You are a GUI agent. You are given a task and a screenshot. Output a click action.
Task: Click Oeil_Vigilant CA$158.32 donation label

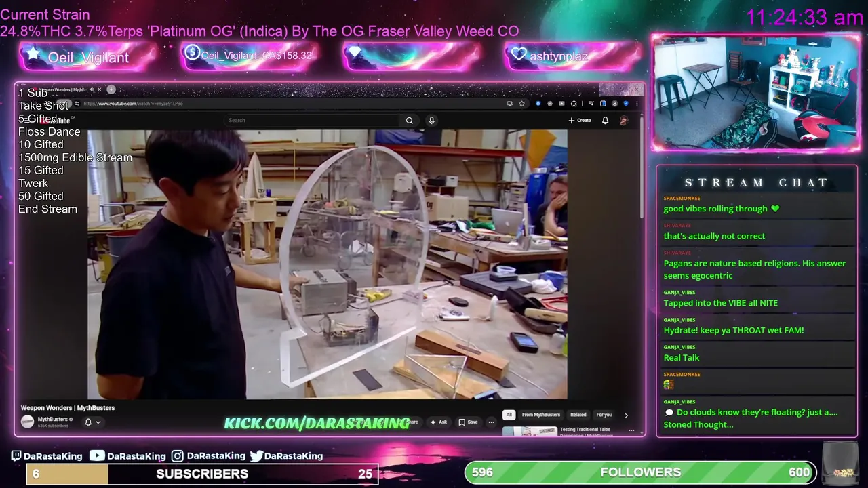pos(256,56)
